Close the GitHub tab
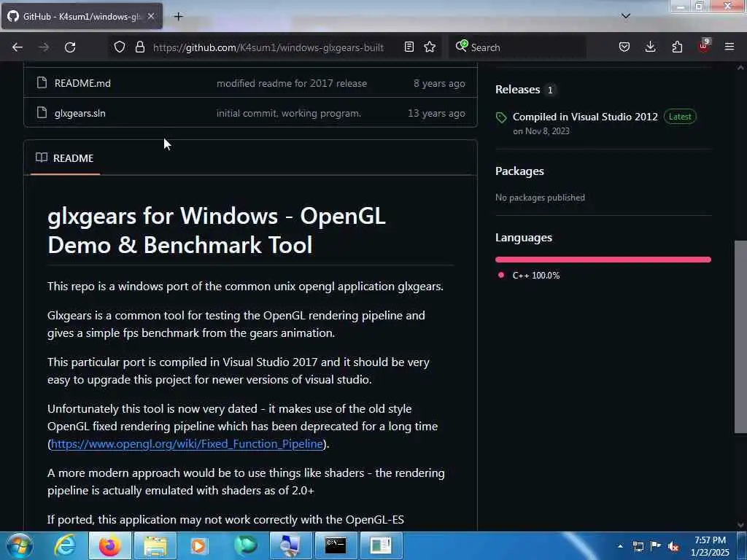 (150, 16)
